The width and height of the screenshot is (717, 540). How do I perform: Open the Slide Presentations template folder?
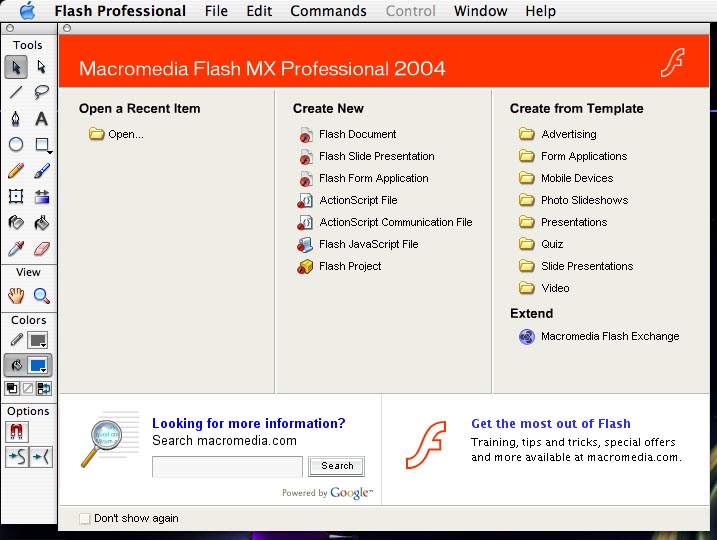click(x=576, y=266)
